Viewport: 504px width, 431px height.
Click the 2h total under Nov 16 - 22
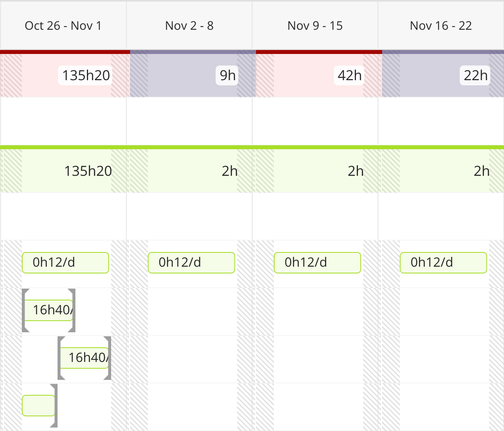(481, 171)
